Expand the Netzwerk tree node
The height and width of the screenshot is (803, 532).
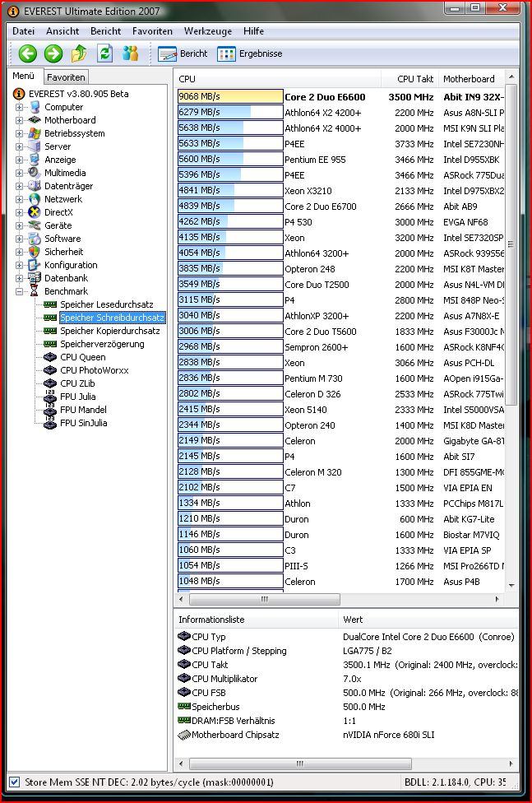[19, 199]
